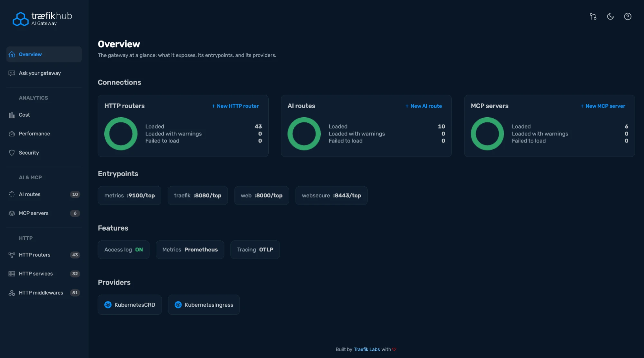The image size is (644, 358).
Task: Click the HTTP routers donut chart
Action: click(121, 133)
